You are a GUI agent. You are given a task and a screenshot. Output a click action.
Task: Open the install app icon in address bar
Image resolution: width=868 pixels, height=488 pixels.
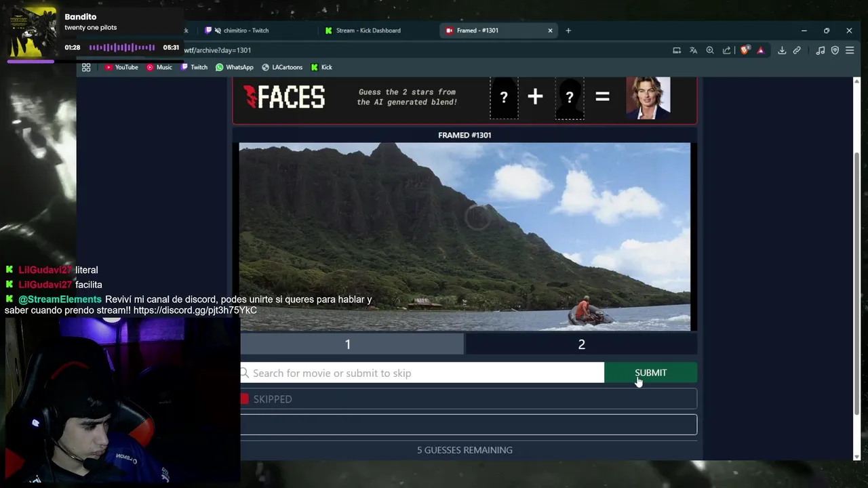point(677,50)
